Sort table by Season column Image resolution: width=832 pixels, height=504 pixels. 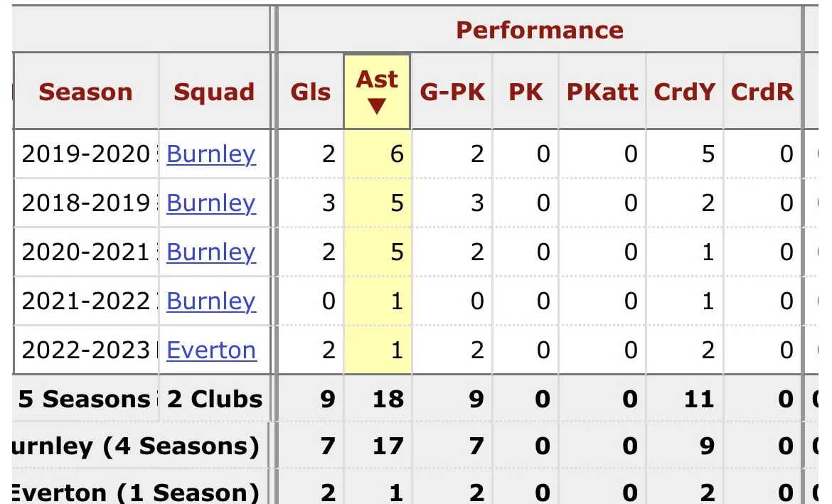[85, 92]
